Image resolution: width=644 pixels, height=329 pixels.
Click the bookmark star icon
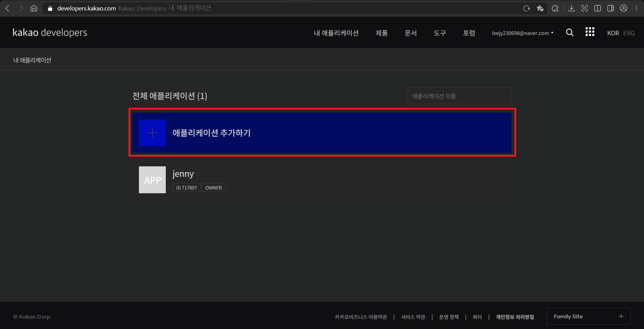point(540,8)
